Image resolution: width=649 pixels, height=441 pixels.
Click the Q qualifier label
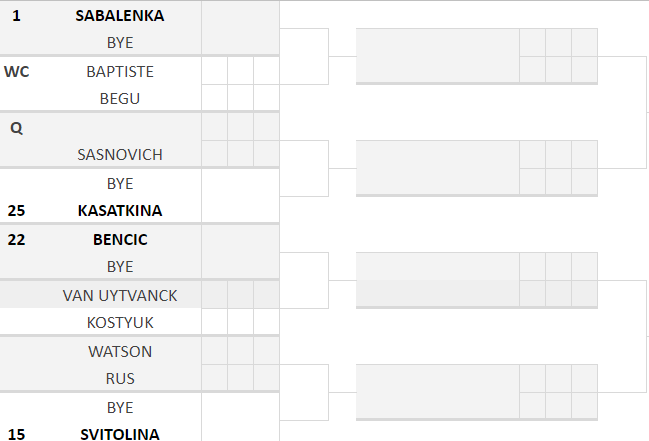[16, 128]
